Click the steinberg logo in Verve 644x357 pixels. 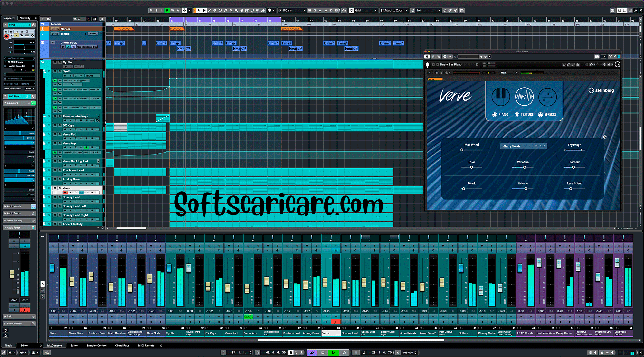pos(601,90)
